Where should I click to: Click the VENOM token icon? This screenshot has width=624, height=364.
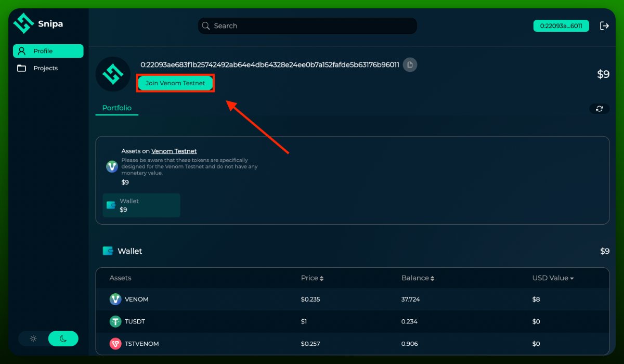(115, 300)
